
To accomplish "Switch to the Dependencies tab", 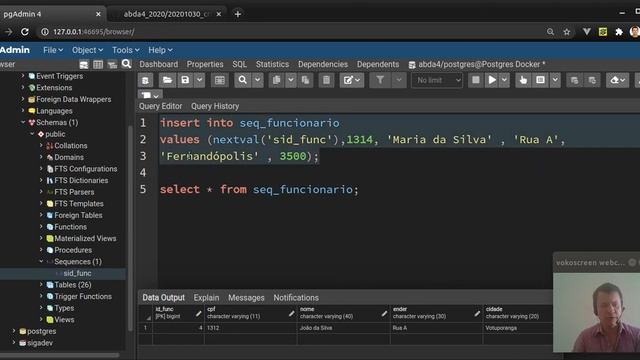I will coord(323,64).
